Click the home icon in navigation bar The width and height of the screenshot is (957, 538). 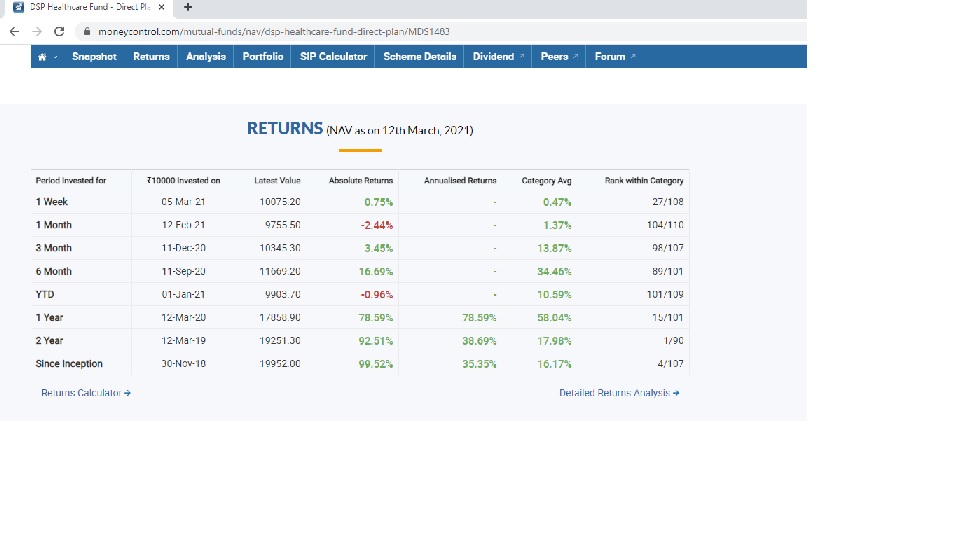(x=42, y=57)
